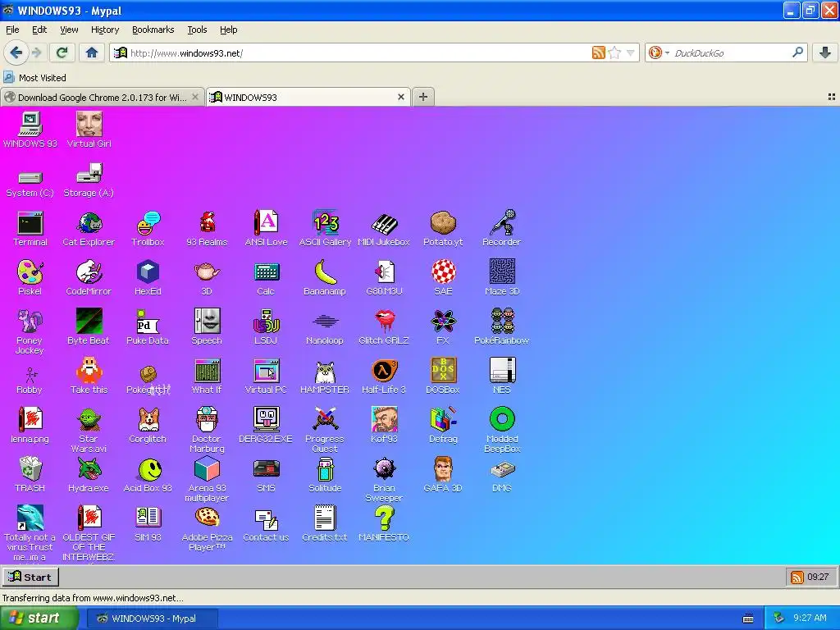Open MANIFESTO question mark icon
The width and height of the screenshot is (840, 630).
tap(384, 524)
